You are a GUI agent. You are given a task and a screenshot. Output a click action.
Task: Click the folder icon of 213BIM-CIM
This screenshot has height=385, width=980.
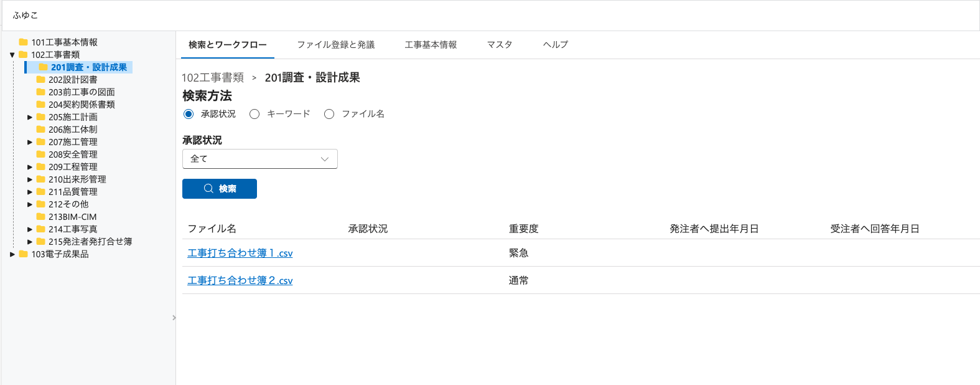[x=40, y=217]
